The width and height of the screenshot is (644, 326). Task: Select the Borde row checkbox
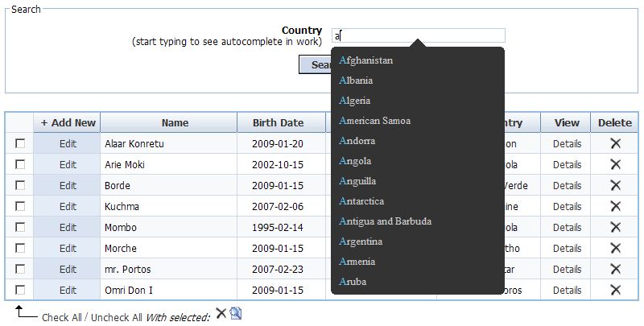[20, 185]
